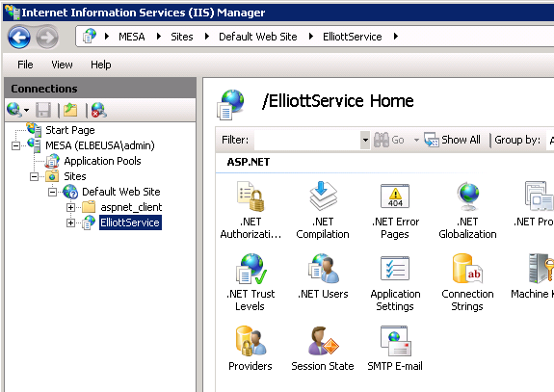Open the Providers feature
Viewport: 554px width, 392px height.
coord(251,349)
